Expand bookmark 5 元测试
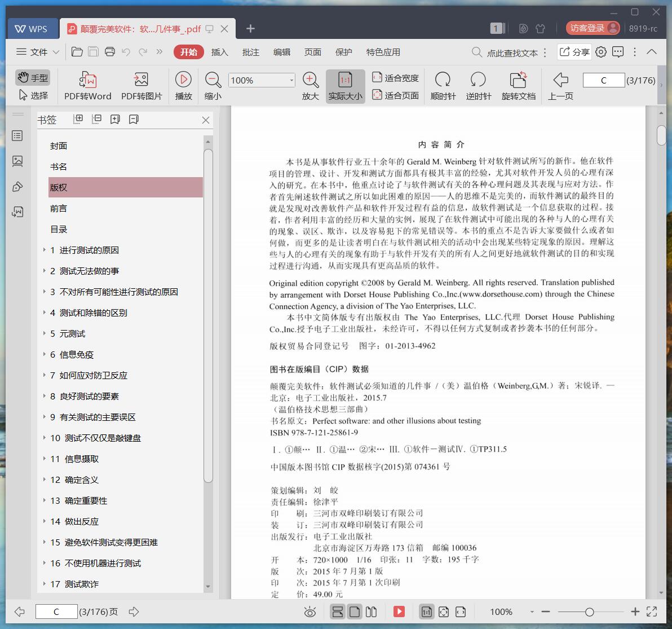 [44, 333]
